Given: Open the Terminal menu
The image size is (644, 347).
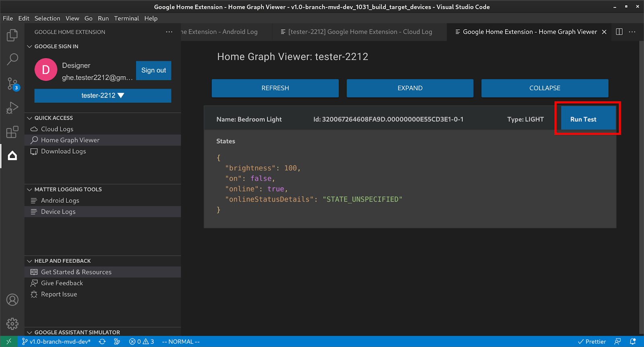Looking at the screenshot, I should 126,18.
